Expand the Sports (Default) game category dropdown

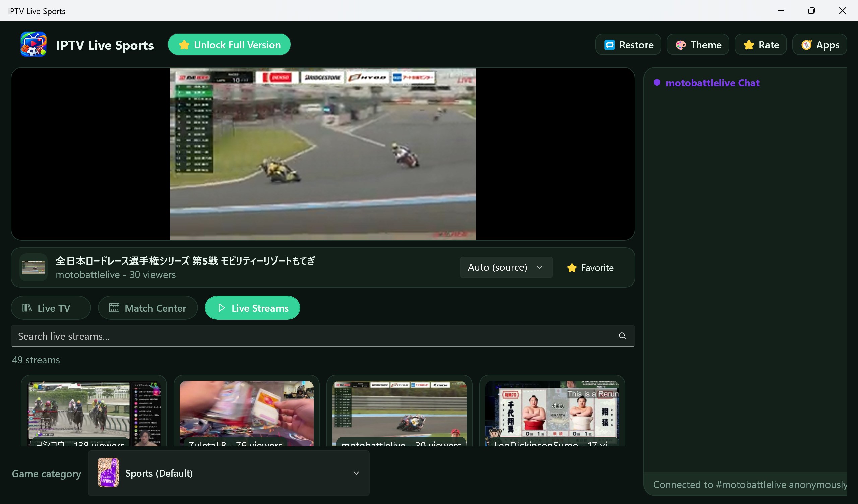[229, 473]
